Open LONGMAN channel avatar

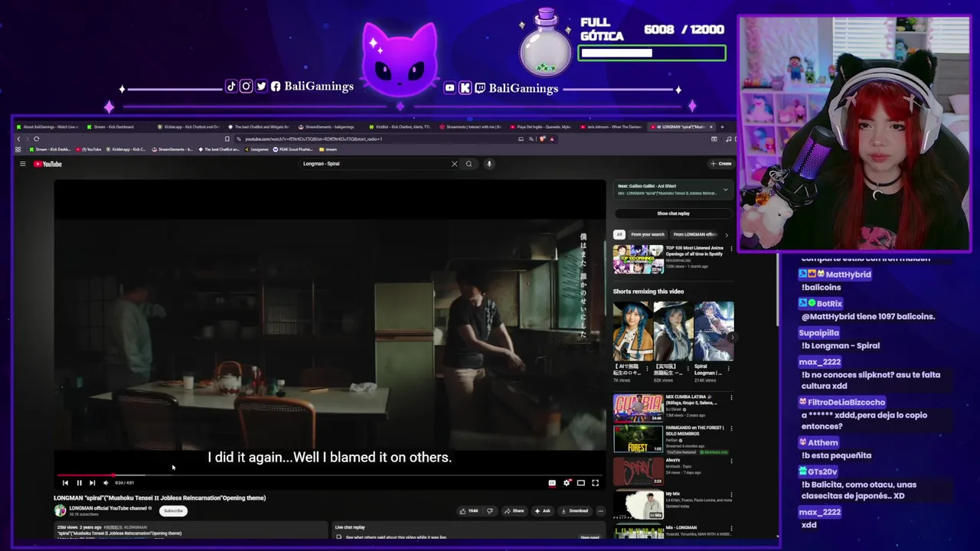pyautogui.click(x=60, y=510)
